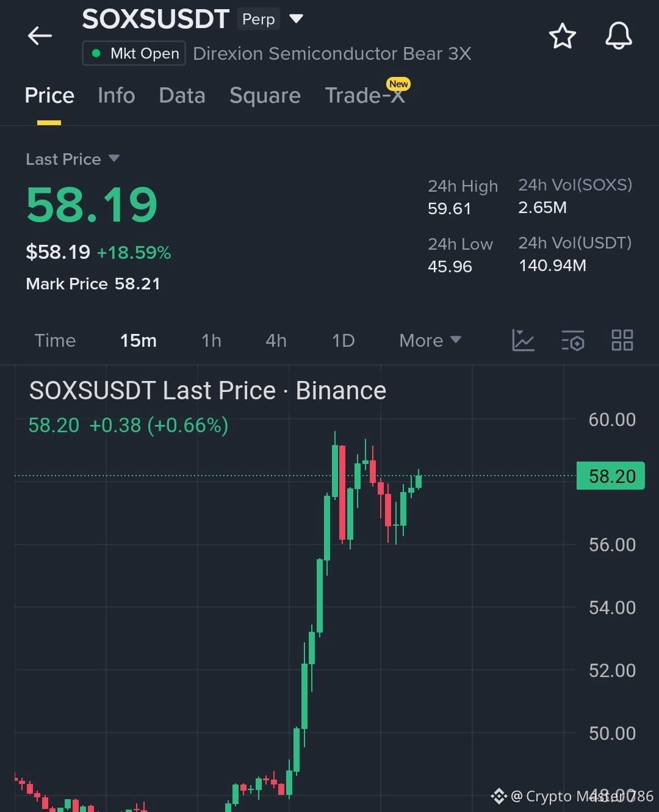Screen dimensions: 659x812
Task: Click the latest green candlestick on chart
Action: tap(419, 480)
